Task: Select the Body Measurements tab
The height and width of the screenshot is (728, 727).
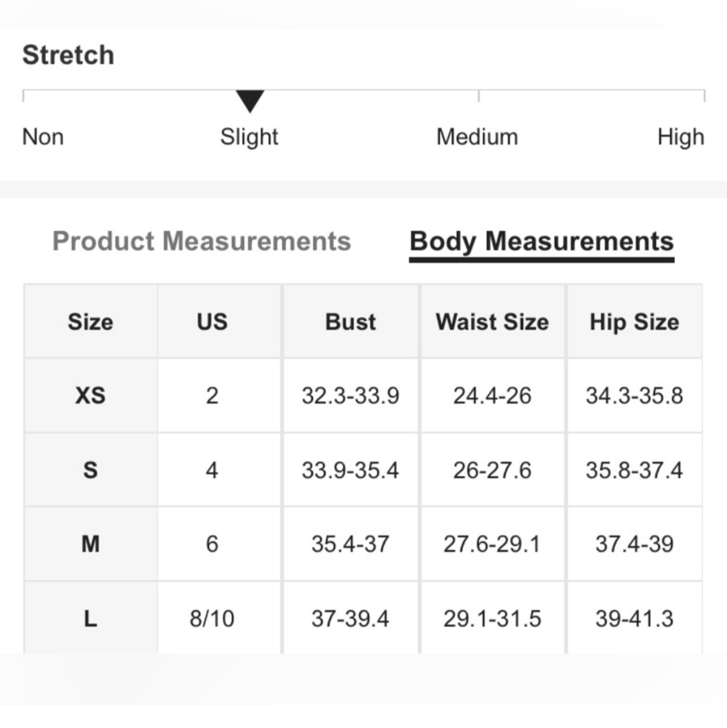Action: pyautogui.click(x=541, y=242)
